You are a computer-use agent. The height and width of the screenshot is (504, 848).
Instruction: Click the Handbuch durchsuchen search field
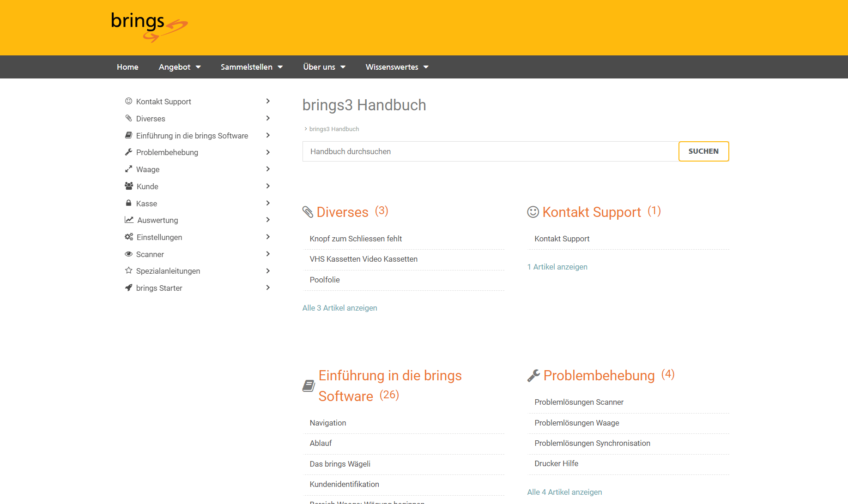tap(490, 151)
